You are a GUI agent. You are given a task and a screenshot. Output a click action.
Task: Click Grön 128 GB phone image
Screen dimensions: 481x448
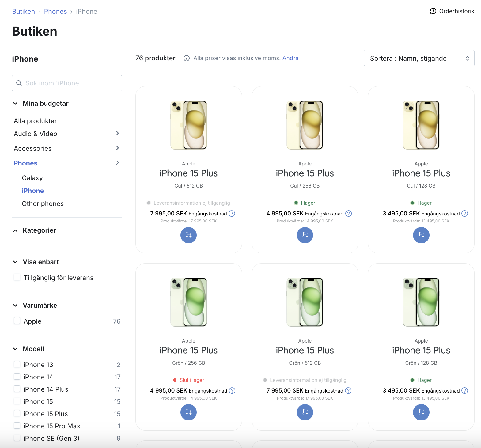click(421, 302)
